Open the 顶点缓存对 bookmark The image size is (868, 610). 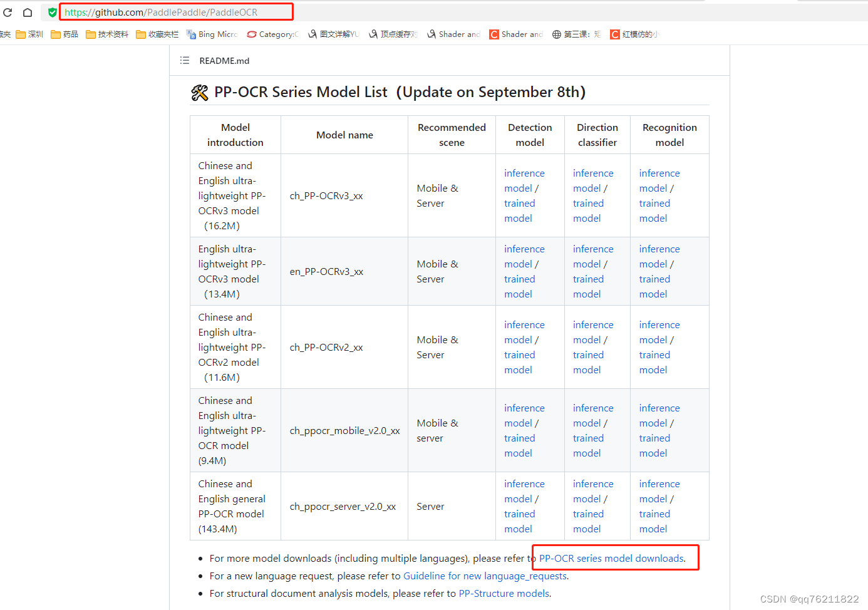393,34
